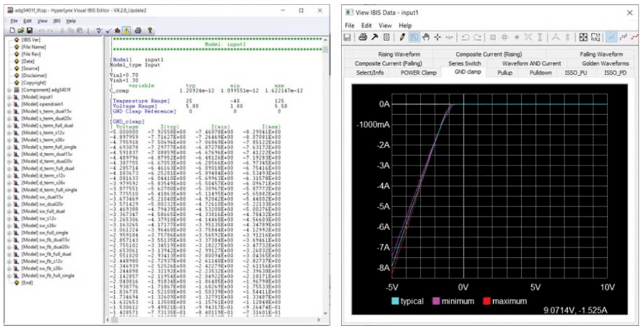Image resolution: width=644 pixels, height=330 pixels.
Task: Click the highlighted yellow toolbar icon in IBIS Editor
Action: (126, 30)
